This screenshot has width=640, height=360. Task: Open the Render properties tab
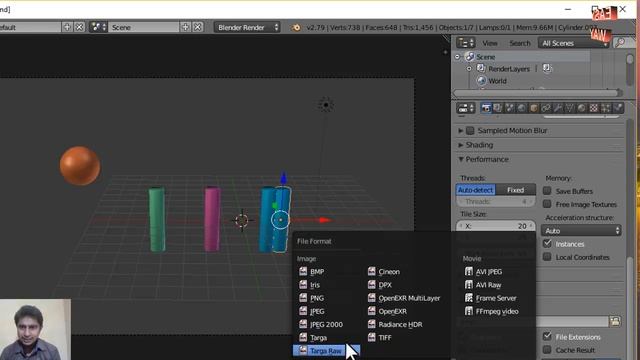click(486, 108)
